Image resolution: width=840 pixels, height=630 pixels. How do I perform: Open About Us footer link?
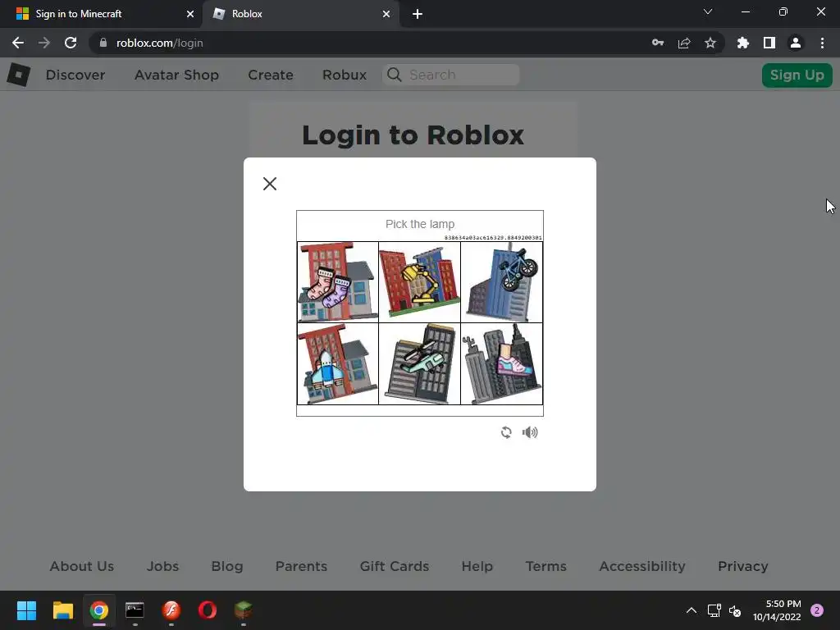click(82, 566)
